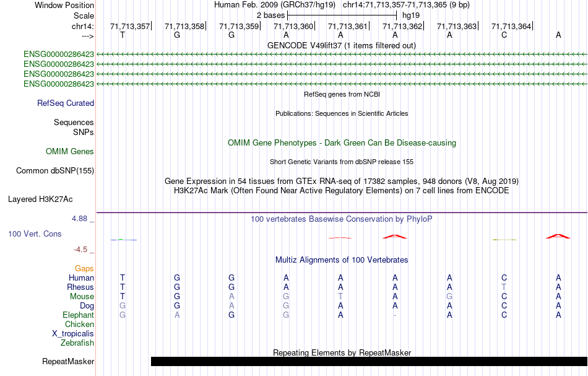Click the black RepeatMasker repeat bar
588x376 pixels.
click(x=369, y=361)
